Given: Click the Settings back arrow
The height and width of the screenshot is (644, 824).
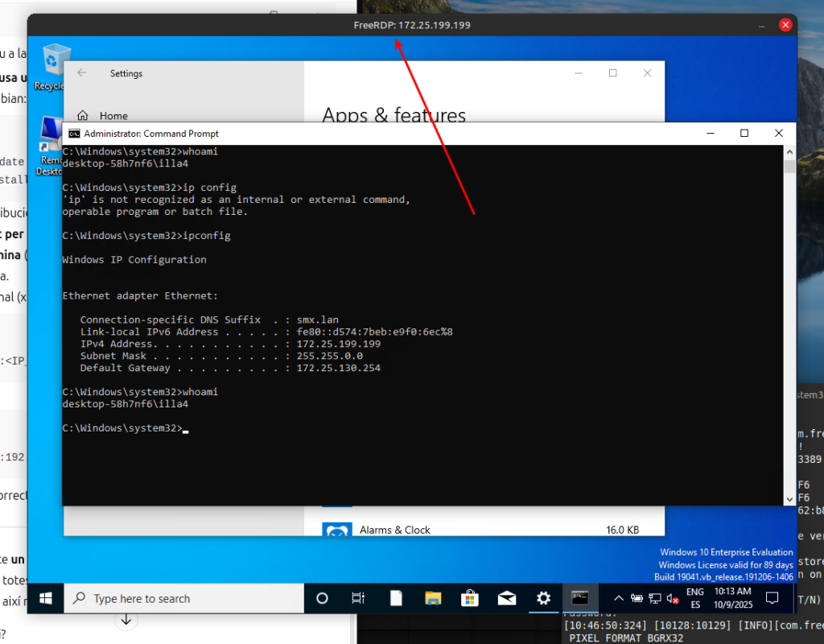Looking at the screenshot, I should click(x=81, y=73).
